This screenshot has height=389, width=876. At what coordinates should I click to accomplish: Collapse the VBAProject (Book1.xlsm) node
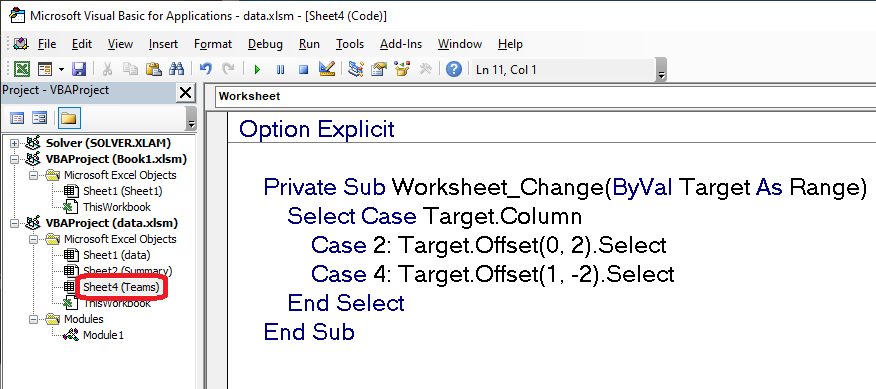(x=14, y=159)
